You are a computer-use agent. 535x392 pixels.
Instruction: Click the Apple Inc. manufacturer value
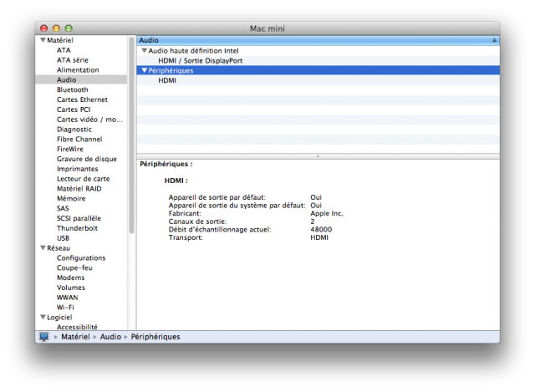(327, 214)
